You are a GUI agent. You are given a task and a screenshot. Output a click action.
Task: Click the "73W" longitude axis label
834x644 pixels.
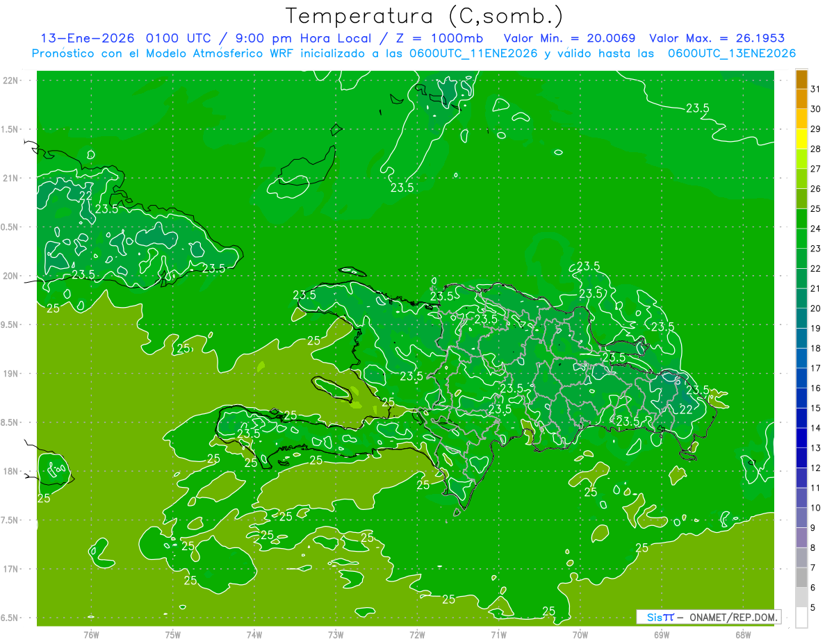tap(336, 634)
